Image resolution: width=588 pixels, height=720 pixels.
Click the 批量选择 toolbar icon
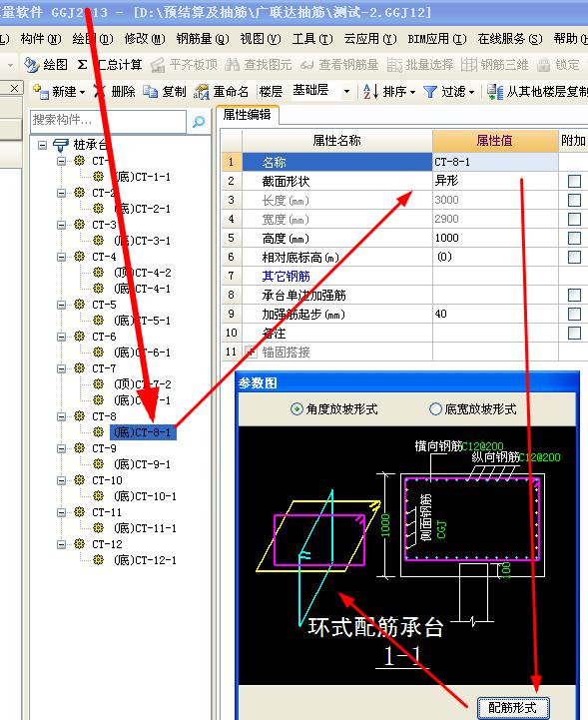[394, 65]
